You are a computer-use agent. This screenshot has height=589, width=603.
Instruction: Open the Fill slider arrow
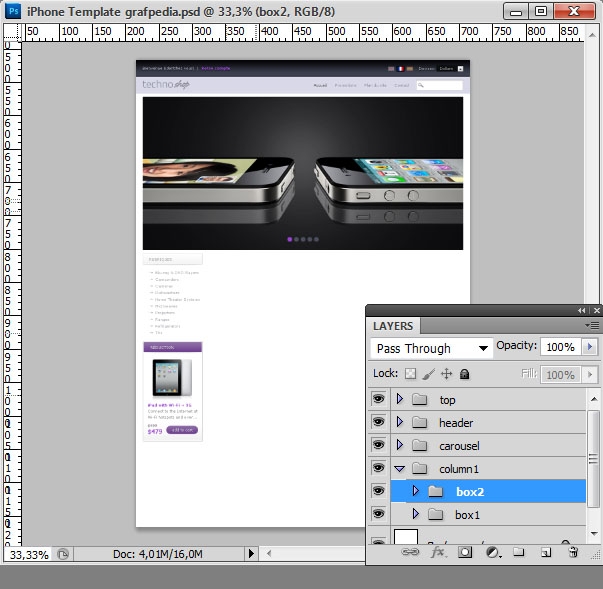pyautogui.click(x=590, y=374)
